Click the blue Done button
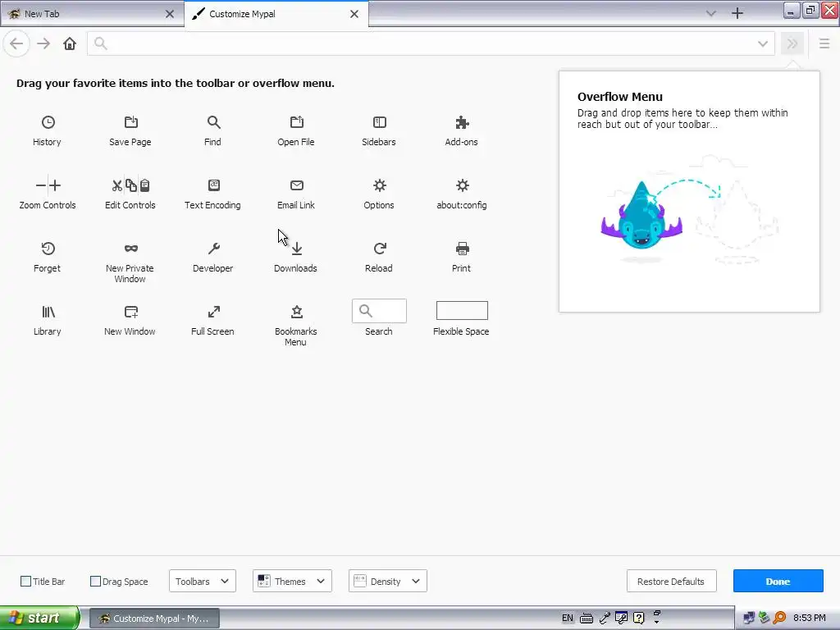840x630 pixels. coord(778,582)
